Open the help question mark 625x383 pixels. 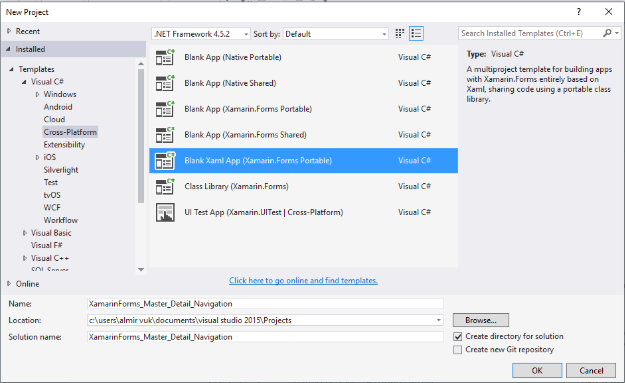click(x=579, y=12)
